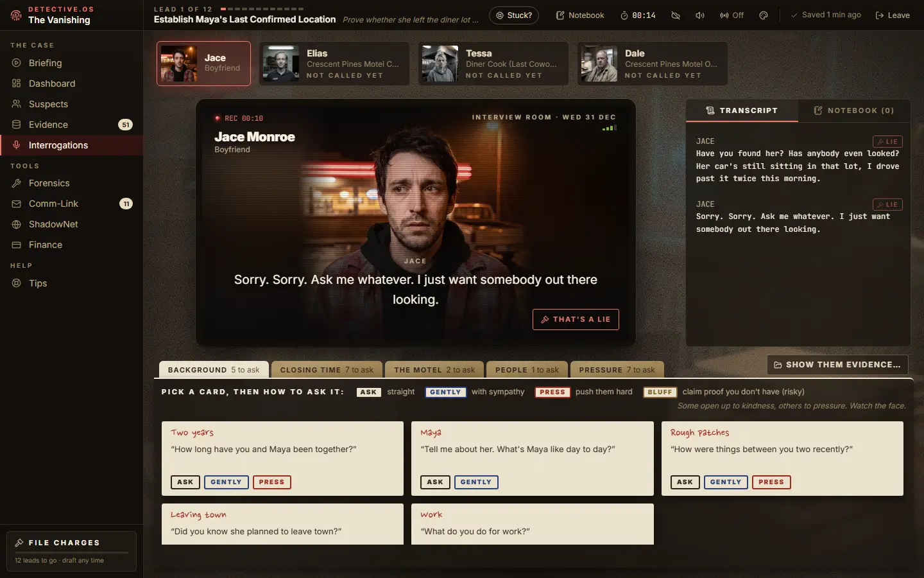The width and height of the screenshot is (924, 578).
Task: Expand the File Charges panel
Action: click(71, 550)
